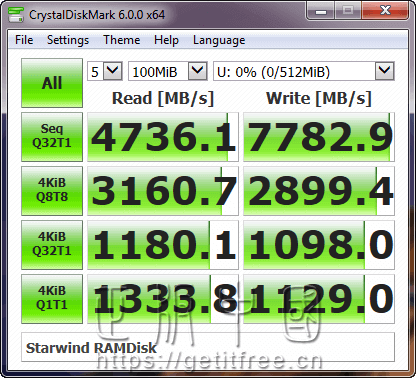Start the 4KiB Q32T1 test
This screenshot has width=416, height=378.
pos(52,245)
